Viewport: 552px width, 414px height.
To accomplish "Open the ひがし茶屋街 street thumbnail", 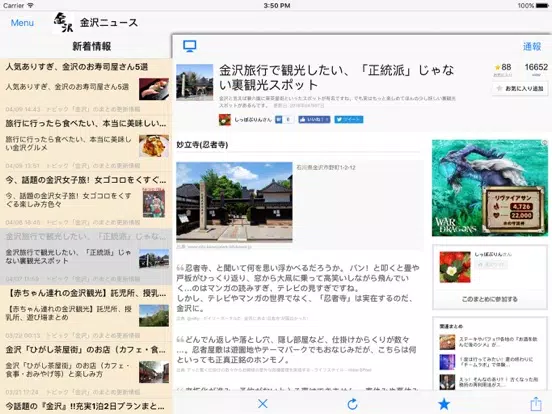I will (154, 372).
